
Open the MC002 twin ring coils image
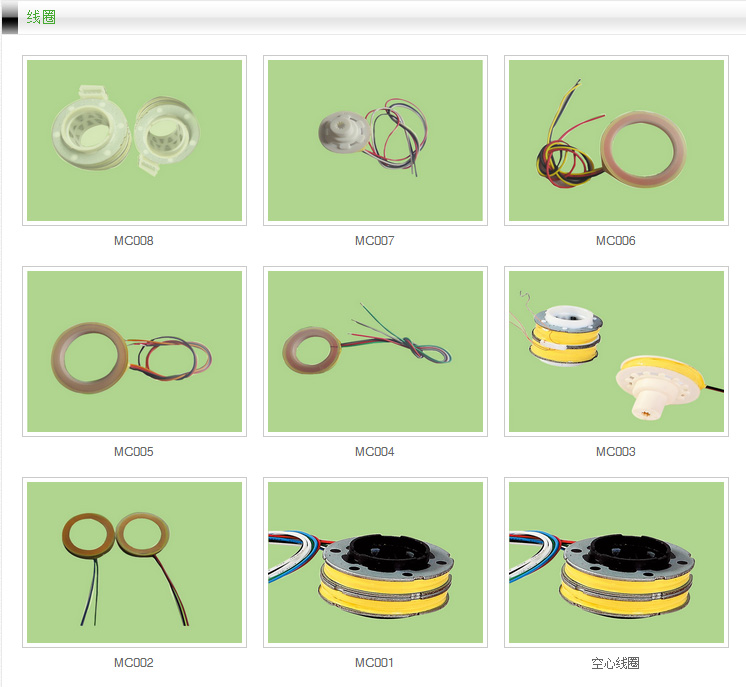click(134, 562)
